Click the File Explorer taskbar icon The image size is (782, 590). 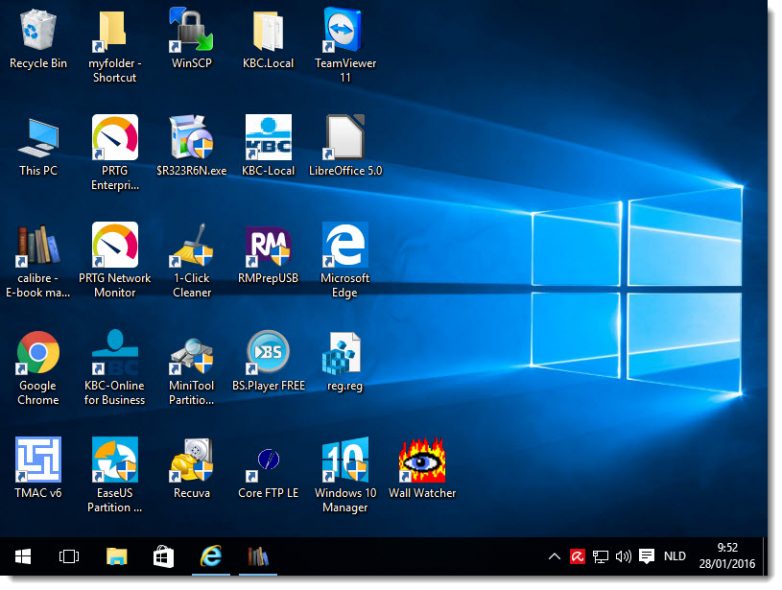point(117,556)
